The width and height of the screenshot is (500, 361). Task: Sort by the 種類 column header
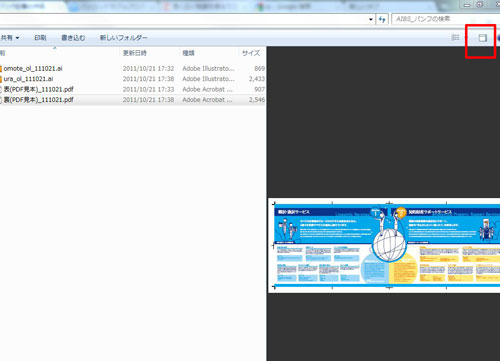188,53
